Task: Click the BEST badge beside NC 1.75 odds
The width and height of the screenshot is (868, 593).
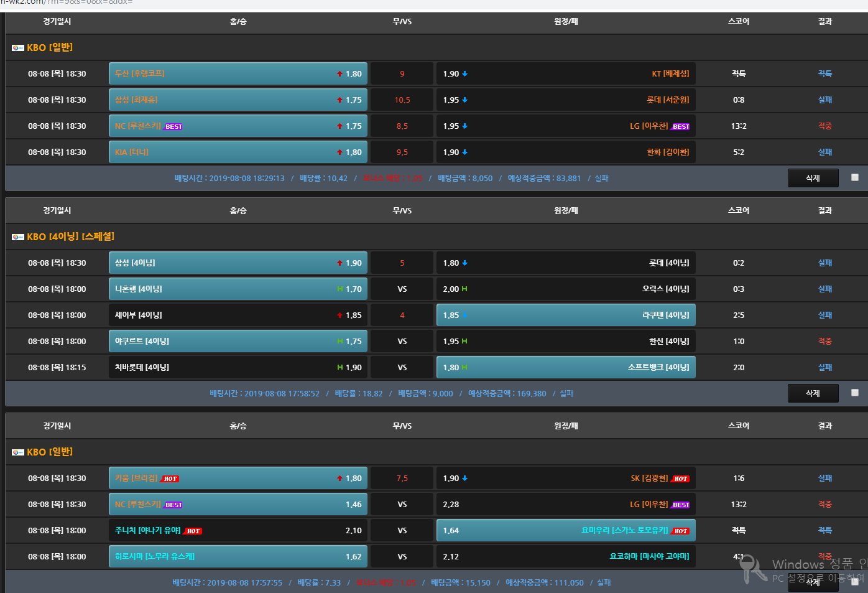Action: (x=173, y=126)
